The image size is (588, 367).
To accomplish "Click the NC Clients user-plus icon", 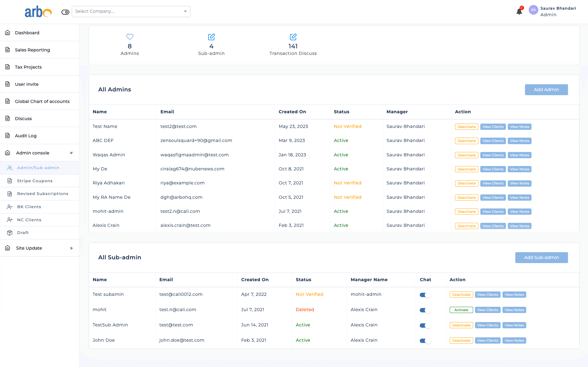I will (10, 220).
